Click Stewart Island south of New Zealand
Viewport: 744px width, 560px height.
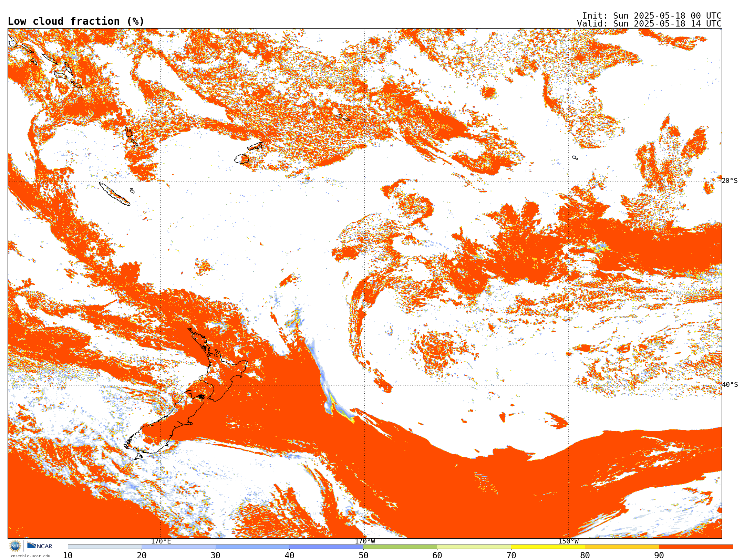pos(138,457)
